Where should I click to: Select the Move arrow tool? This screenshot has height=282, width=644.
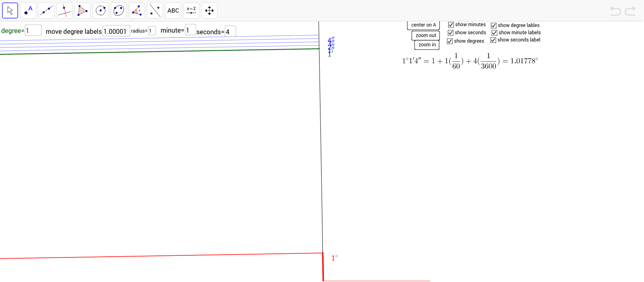10,10
